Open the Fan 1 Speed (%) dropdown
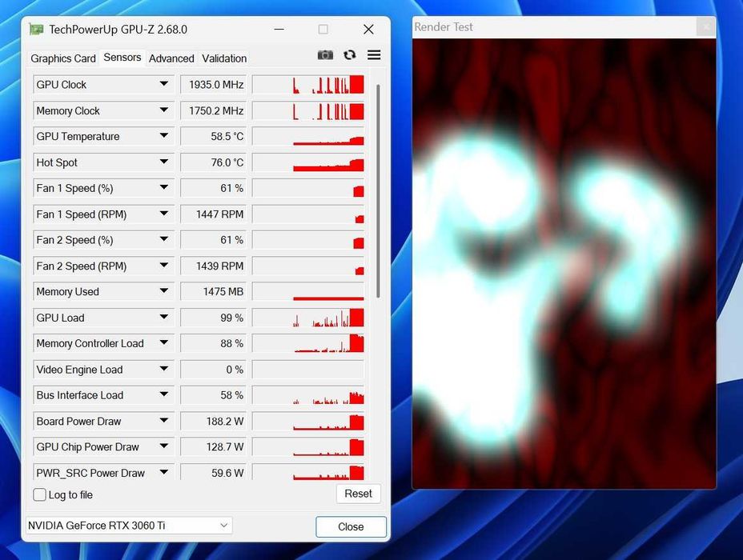The image size is (743, 560). coord(164,187)
